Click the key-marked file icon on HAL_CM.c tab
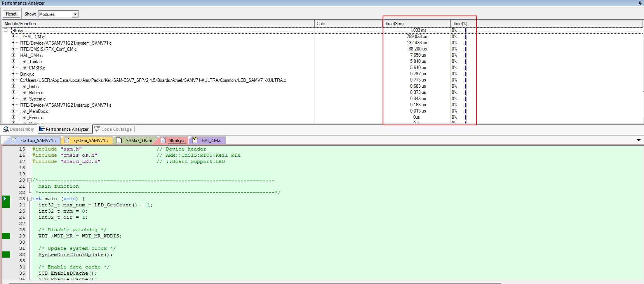 pyautogui.click(x=195, y=140)
